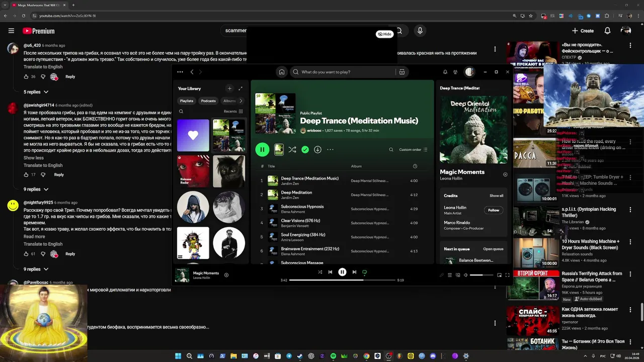Open Connect to a device icon
Viewport: 644px width, 362px height.
point(457,275)
